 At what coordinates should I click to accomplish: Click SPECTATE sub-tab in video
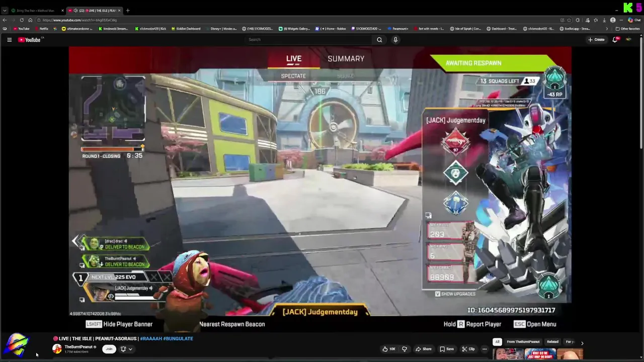tap(293, 76)
